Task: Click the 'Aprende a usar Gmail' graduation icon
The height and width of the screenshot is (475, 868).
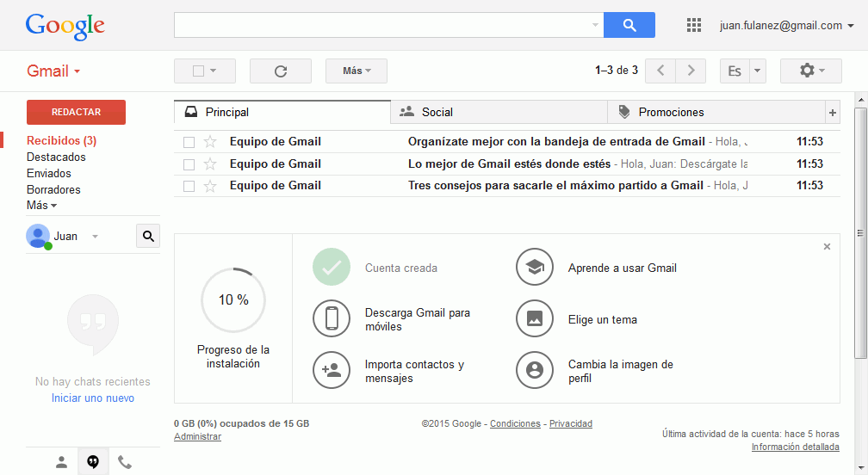Action: 534,267
